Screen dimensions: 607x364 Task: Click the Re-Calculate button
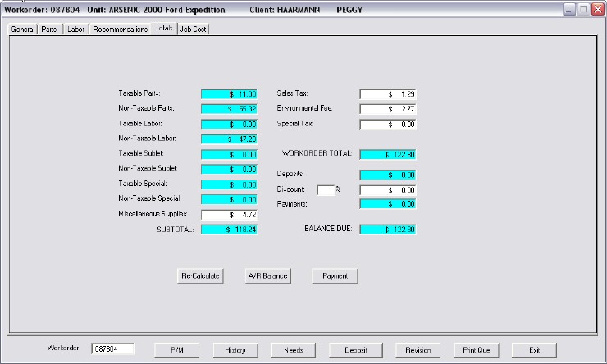200,276
